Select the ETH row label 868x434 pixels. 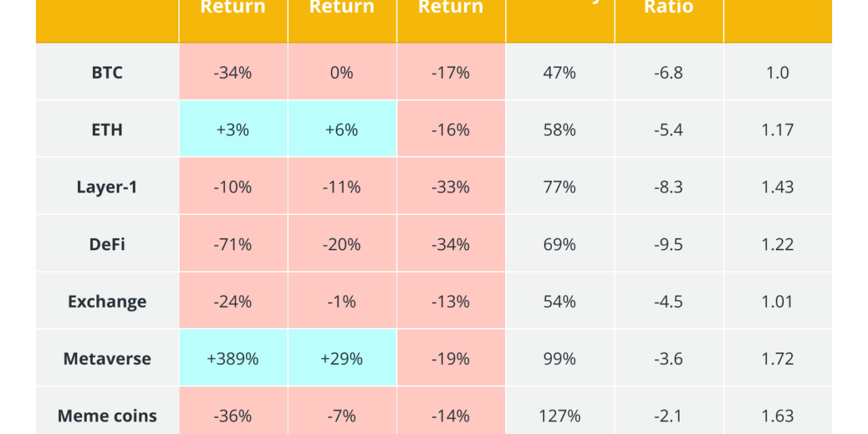(x=107, y=130)
